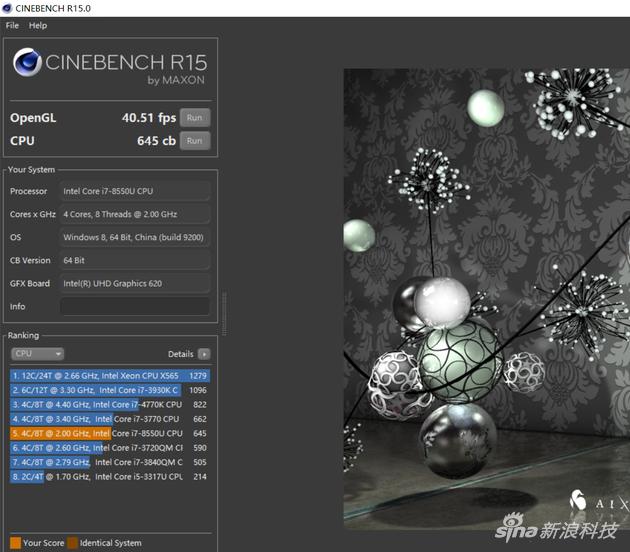Click the Cinebench R15 logo sphere

[27, 62]
